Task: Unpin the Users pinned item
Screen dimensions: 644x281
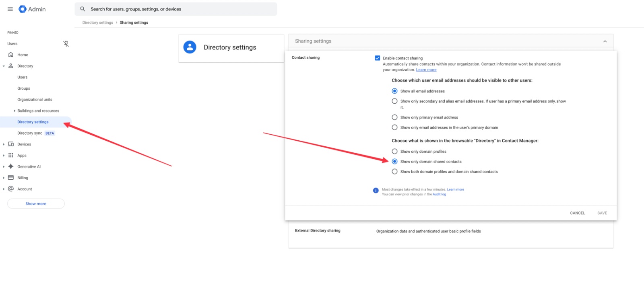Action: 66,44
